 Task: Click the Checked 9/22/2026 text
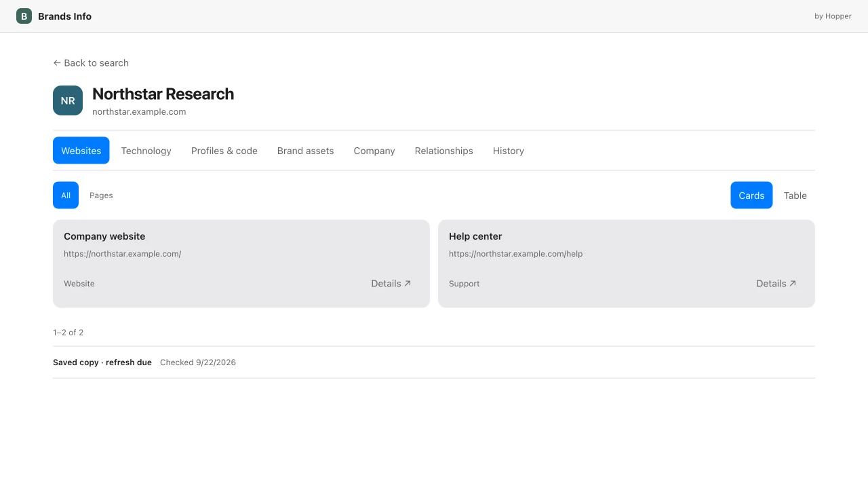[198, 362]
